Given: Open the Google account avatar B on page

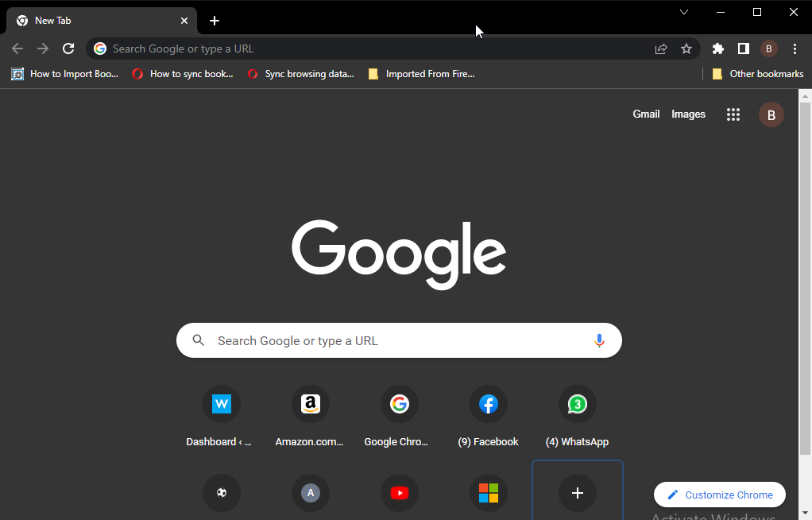Looking at the screenshot, I should pos(771,114).
